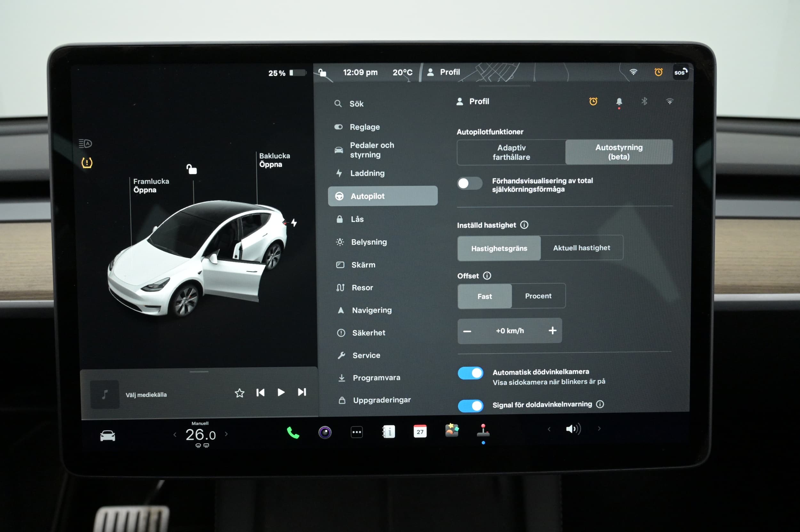This screenshot has height=532, width=800.
Task: Choose Fast offset type
Action: [484, 296]
